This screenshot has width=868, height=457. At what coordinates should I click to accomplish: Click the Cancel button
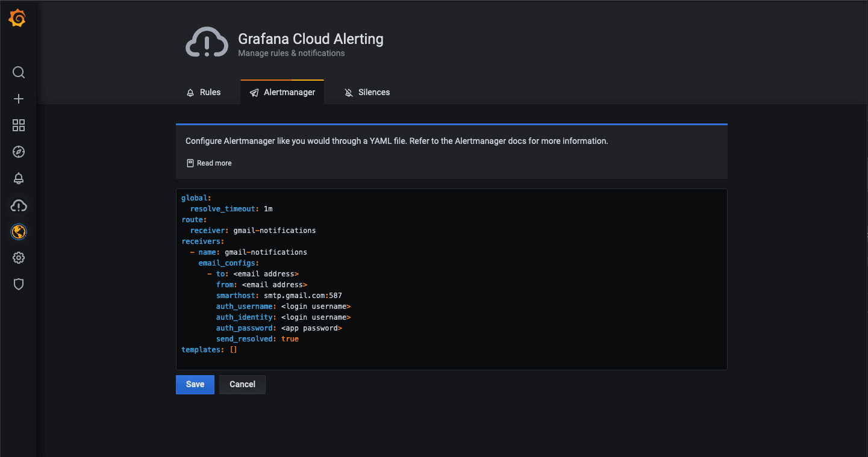pyautogui.click(x=242, y=385)
